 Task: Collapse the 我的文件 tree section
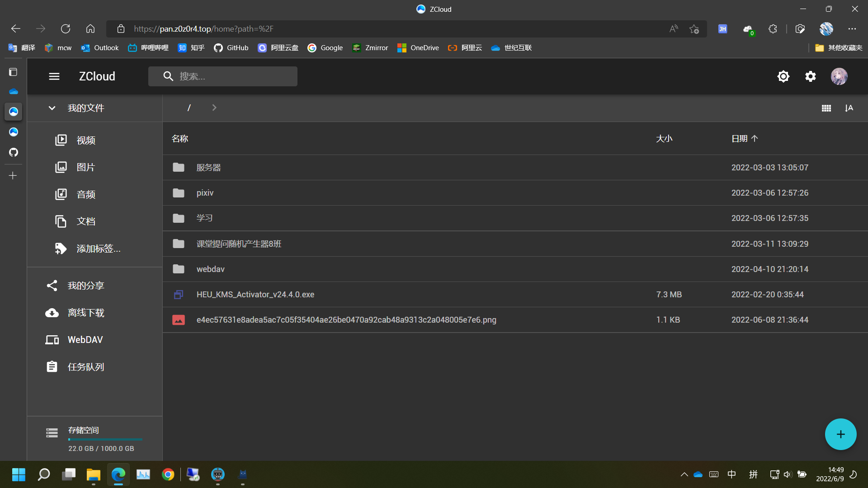(x=52, y=108)
